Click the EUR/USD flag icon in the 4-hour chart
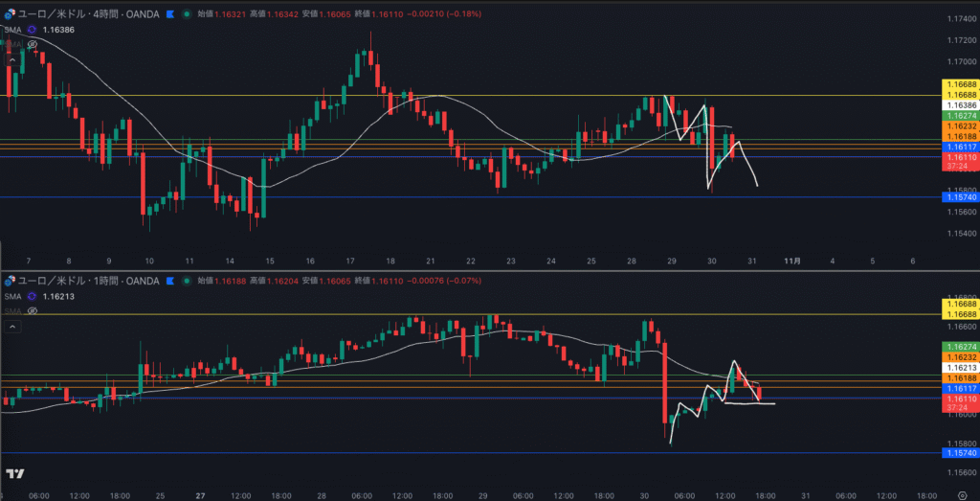 pyautogui.click(x=11, y=14)
